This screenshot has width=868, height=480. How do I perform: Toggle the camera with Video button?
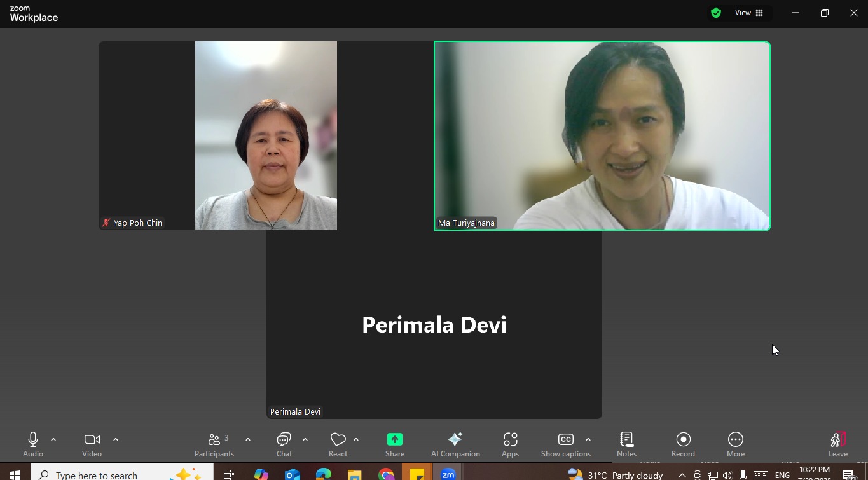92,444
